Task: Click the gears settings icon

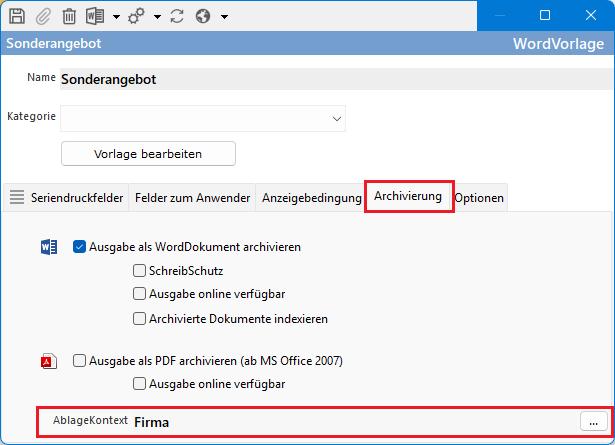Action: 137,16
